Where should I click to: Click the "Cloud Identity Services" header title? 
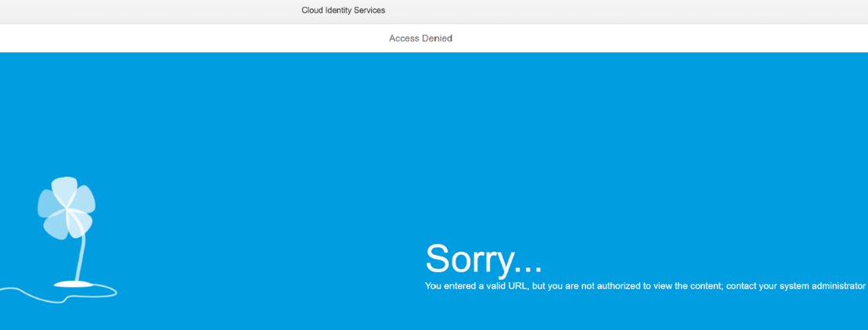point(344,10)
